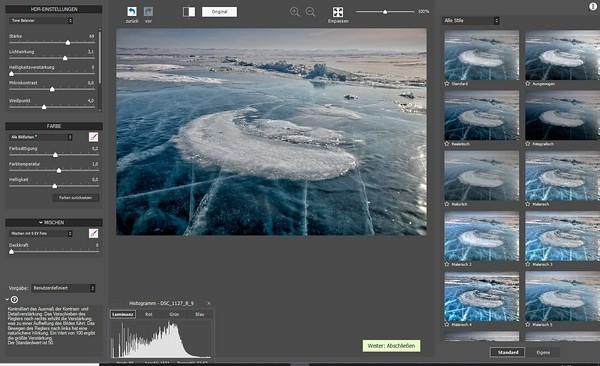Select the Natürlich preset thumbnail
Screen dimensions: 600x366
point(482,176)
